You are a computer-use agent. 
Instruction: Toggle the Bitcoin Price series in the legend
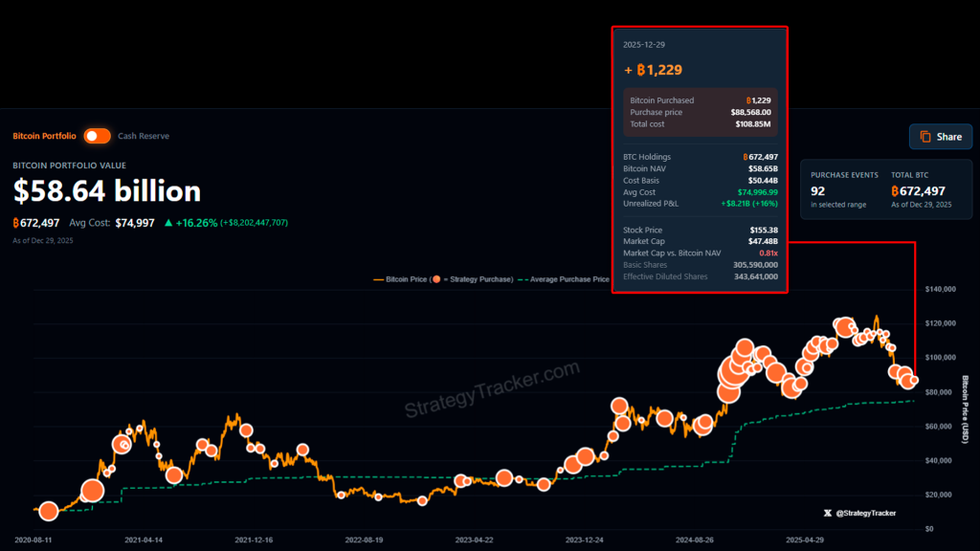402,279
